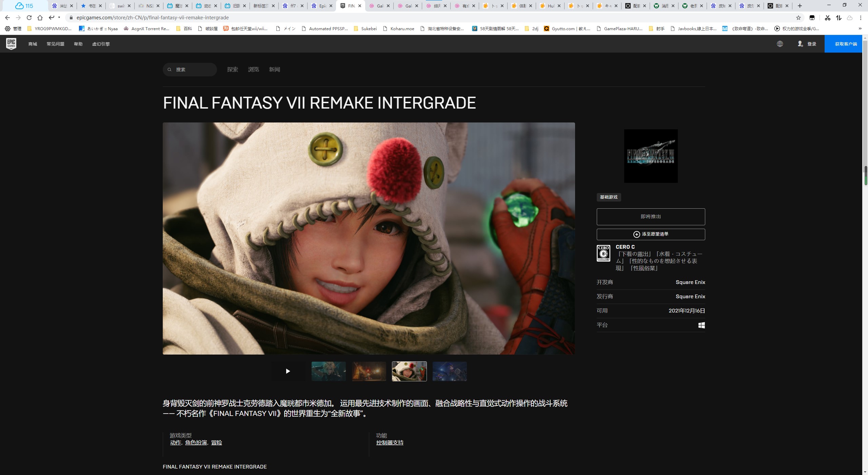Open the 控制器支持 feature link
This screenshot has height=475, width=868.
tap(390, 442)
